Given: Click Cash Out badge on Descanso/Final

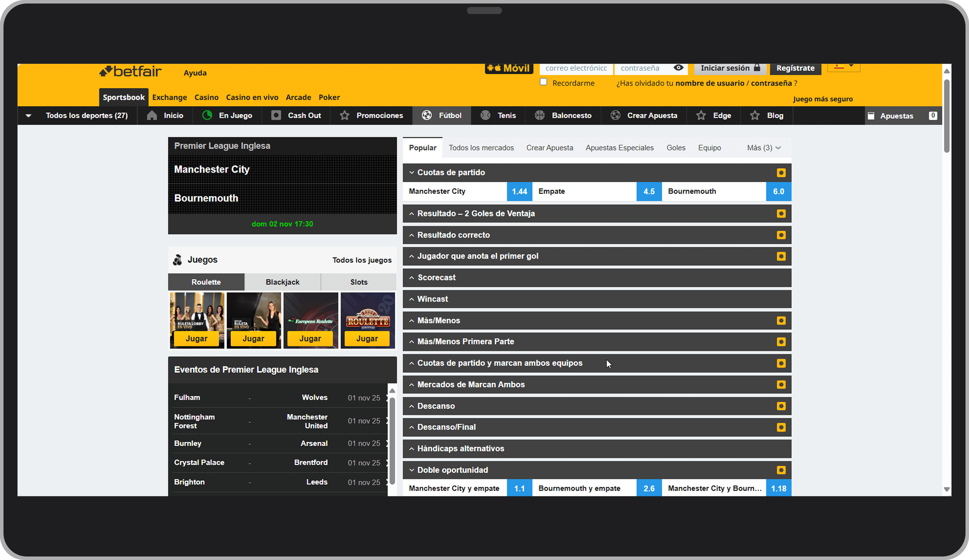Looking at the screenshot, I should (x=781, y=427).
